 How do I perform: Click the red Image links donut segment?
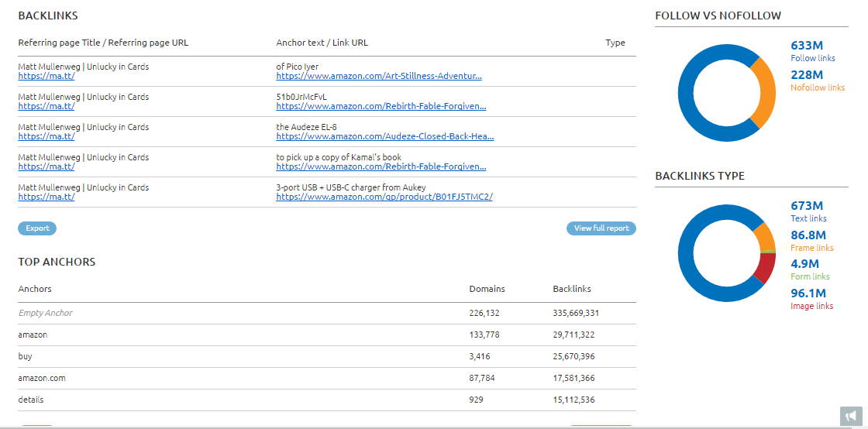766,270
